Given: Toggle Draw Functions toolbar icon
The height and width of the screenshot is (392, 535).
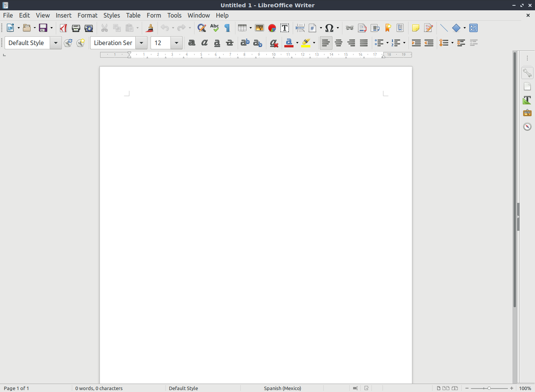Looking at the screenshot, I should pos(473,28).
